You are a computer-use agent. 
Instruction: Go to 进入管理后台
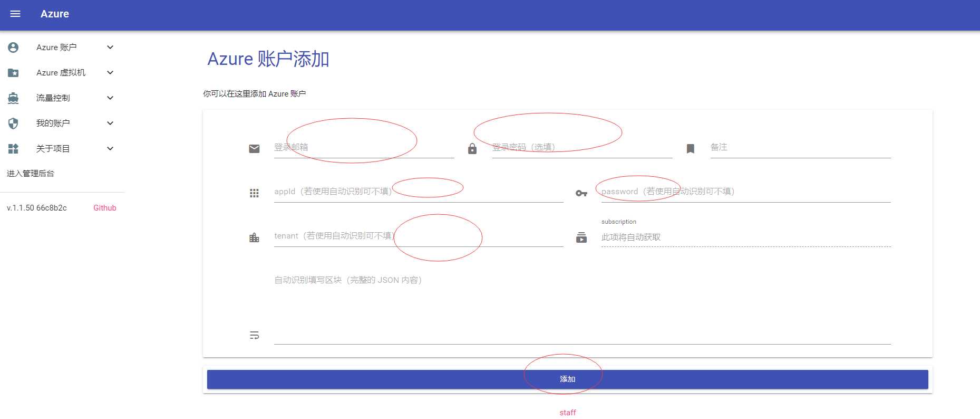click(x=31, y=174)
